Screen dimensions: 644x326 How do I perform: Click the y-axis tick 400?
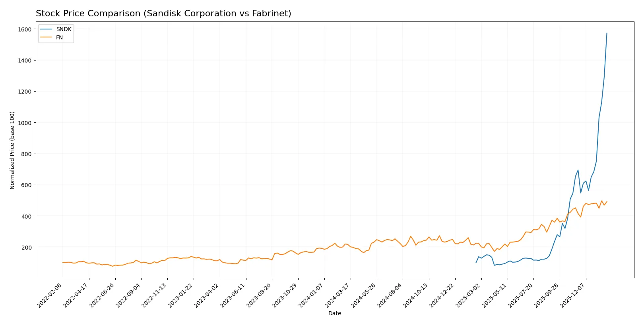click(26, 216)
